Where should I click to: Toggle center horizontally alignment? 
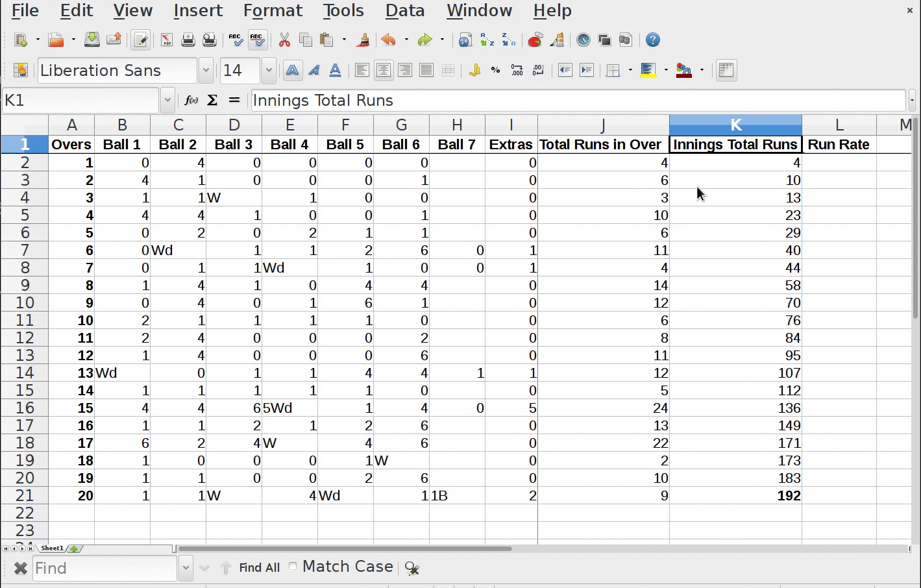tap(384, 71)
